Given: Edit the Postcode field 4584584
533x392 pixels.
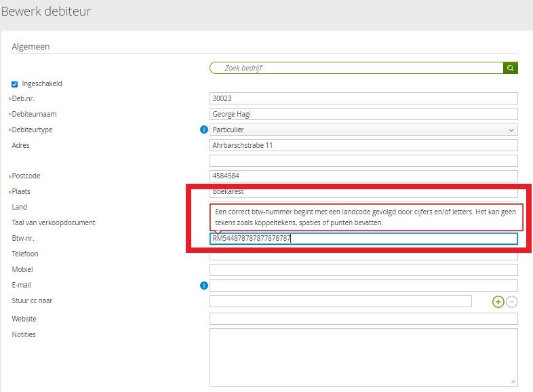Looking at the screenshot, I should click(x=363, y=176).
